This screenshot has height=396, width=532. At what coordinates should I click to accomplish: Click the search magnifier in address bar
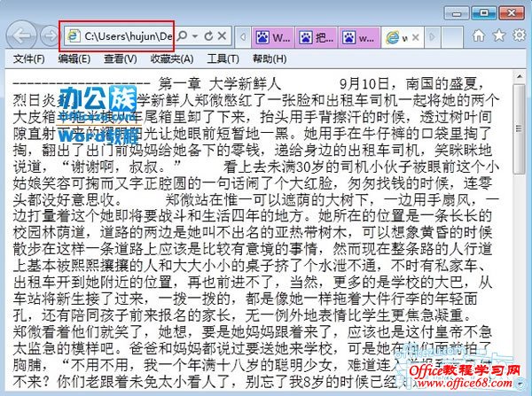point(183,35)
